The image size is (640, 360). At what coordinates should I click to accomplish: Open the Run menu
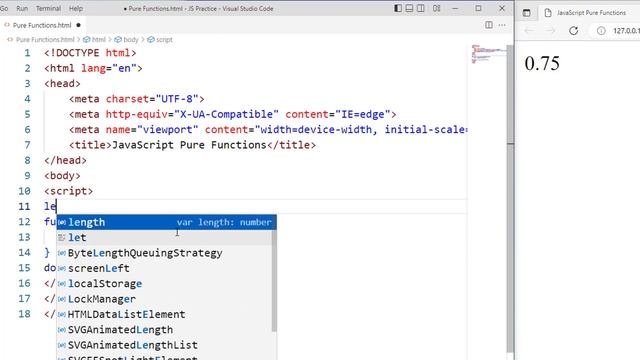click(22, 8)
